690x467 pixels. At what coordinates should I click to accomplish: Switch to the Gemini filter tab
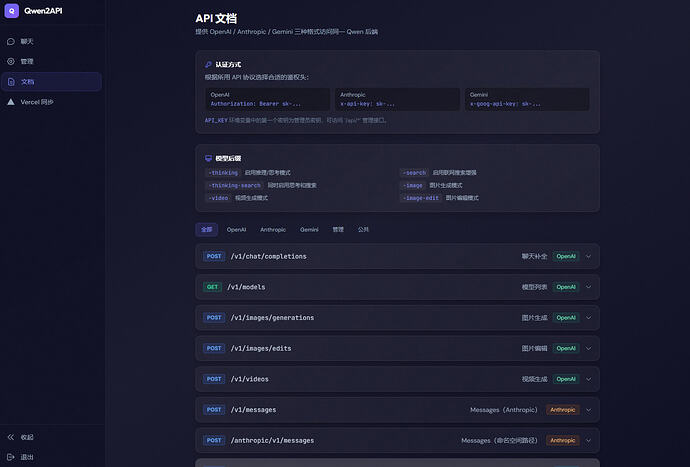[x=309, y=230]
